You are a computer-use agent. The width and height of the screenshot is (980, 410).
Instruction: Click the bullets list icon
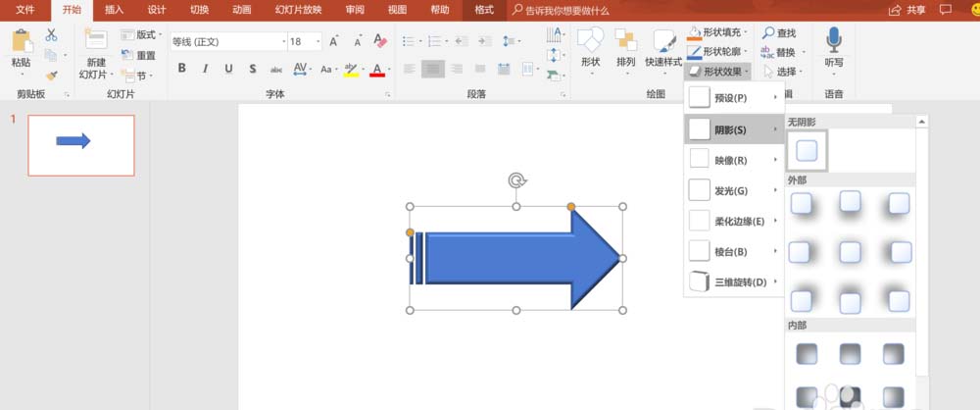tap(409, 41)
